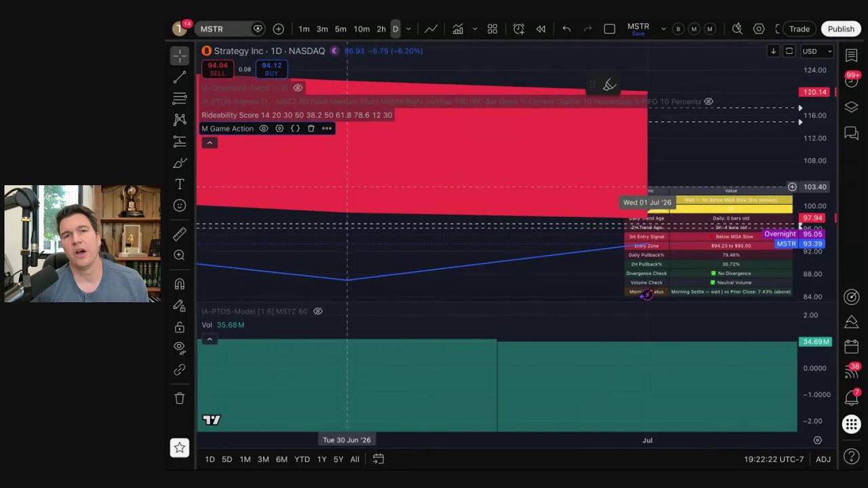The width and height of the screenshot is (868, 488).
Task: Delete the M Game Action indicator
Action: 311,129
